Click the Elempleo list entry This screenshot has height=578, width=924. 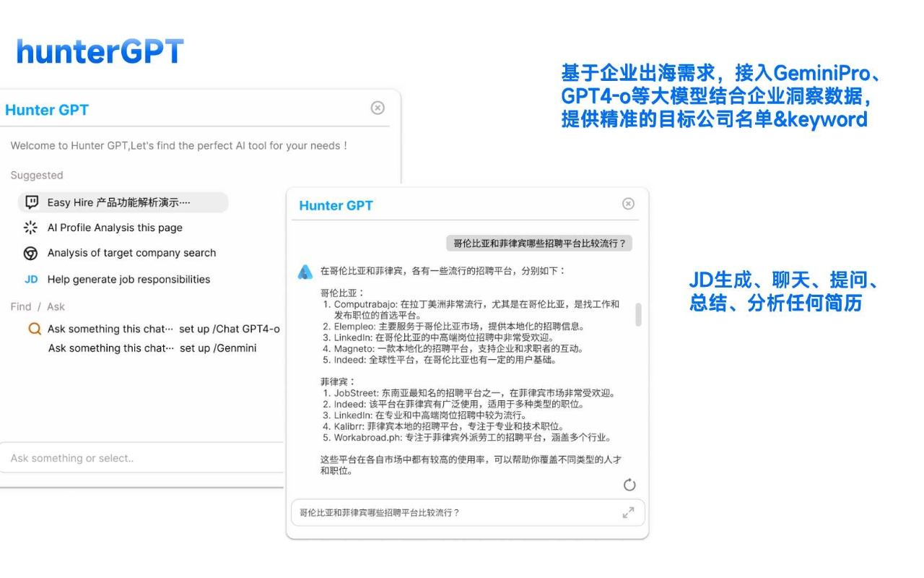[453, 326]
